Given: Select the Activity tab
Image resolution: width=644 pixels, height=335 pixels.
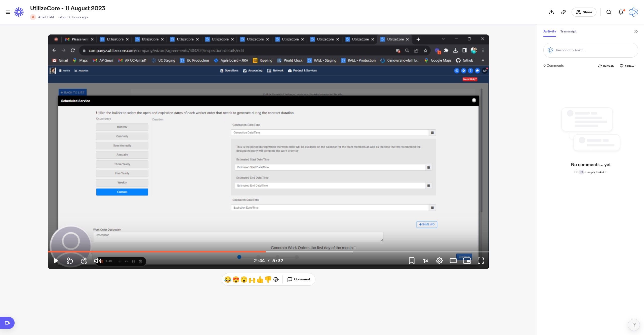Looking at the screenshot, I should (549, 31).
